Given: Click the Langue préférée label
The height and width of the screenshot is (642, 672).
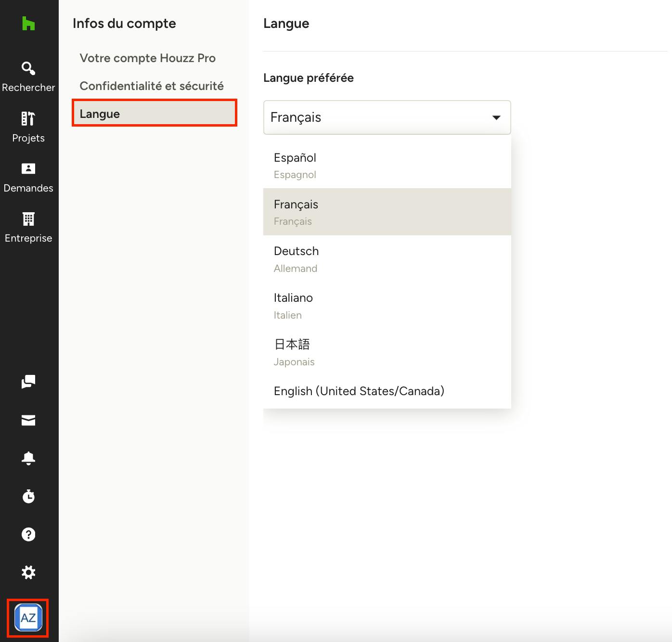Looking at the screenshot, I should [x=309, y=78].
